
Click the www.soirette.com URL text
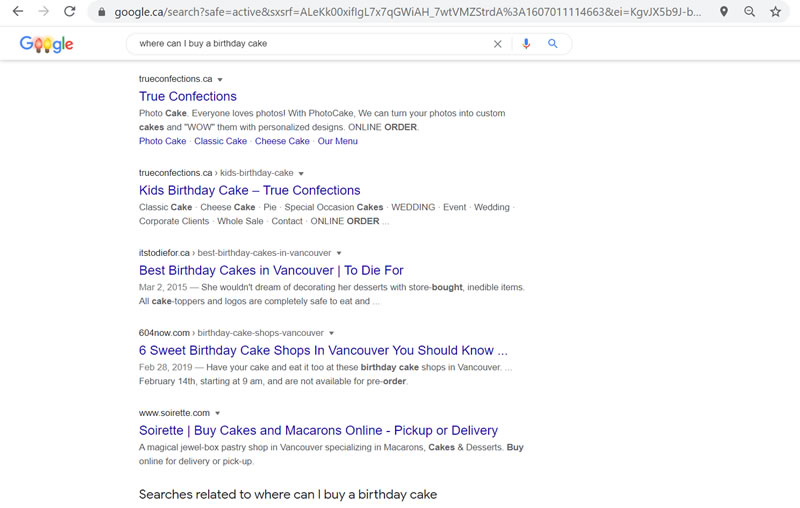pyautogui.click(x=174, y=413)
